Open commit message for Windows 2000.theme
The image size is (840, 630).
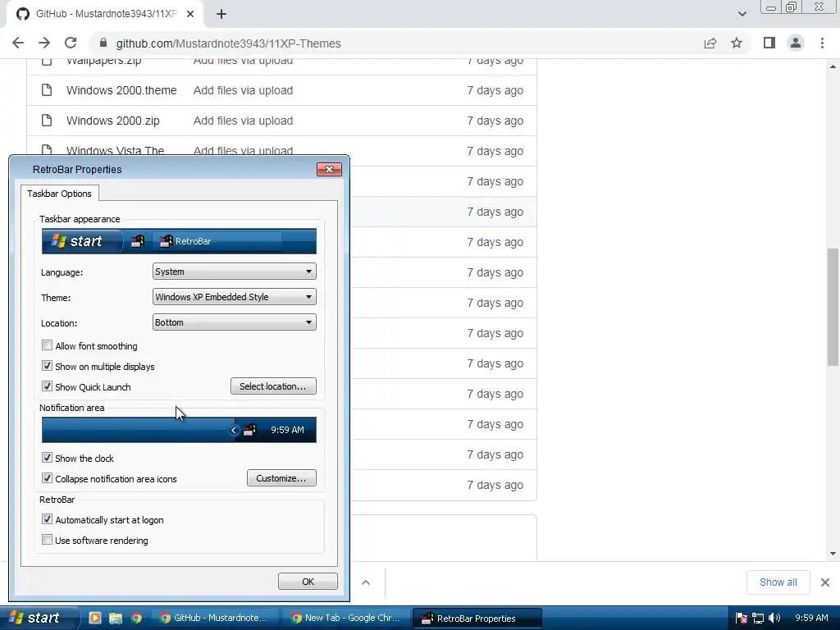pos(243,90)
